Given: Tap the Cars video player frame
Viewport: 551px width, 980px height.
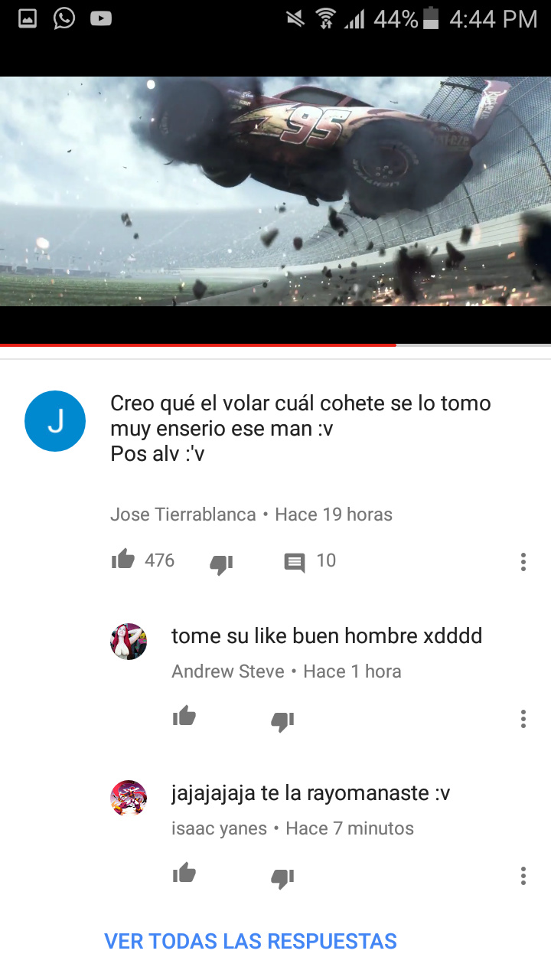Looking at the screenshot, I should (275, 191).
